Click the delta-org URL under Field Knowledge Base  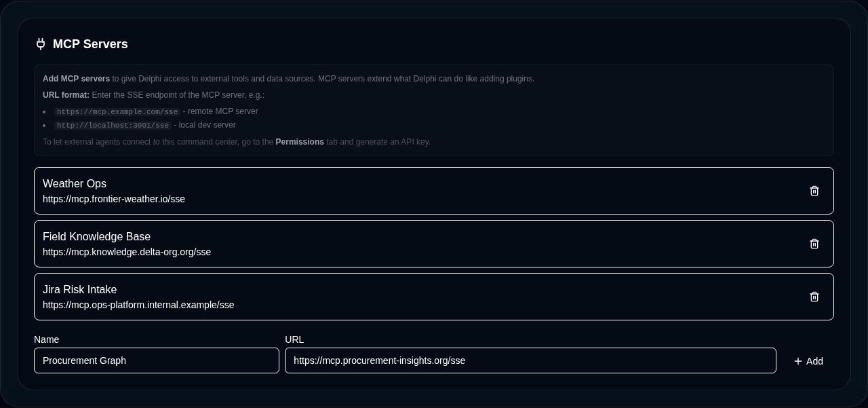(127, 252)
